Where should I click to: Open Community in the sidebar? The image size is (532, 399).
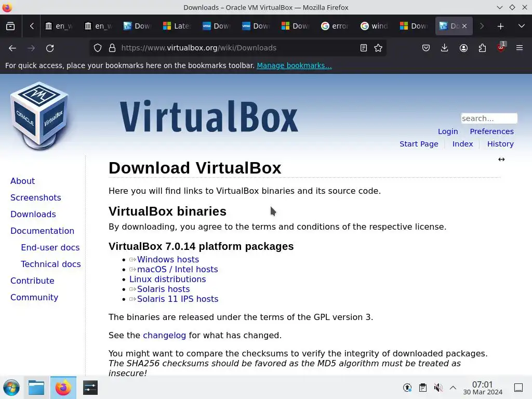click(34, 297)
